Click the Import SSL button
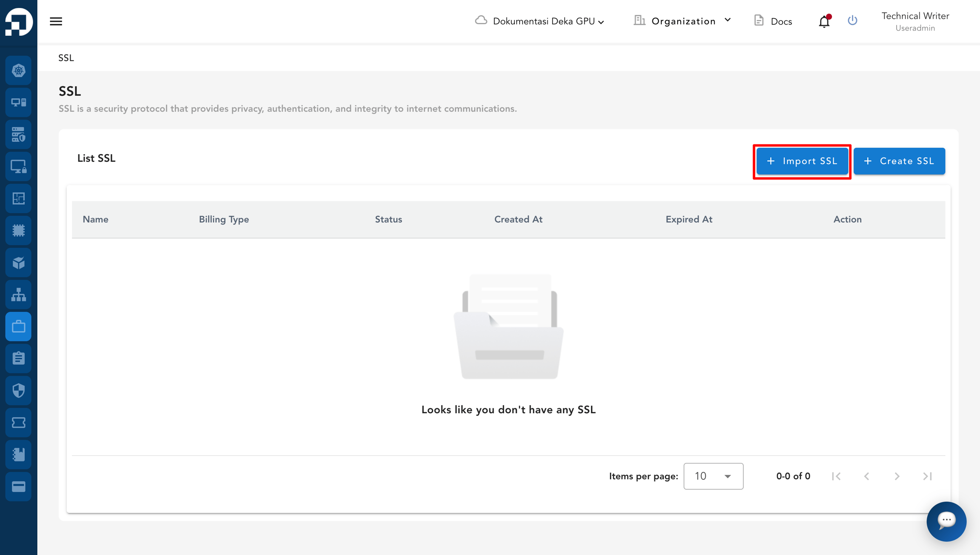The image size is (980, 555). 802,161
